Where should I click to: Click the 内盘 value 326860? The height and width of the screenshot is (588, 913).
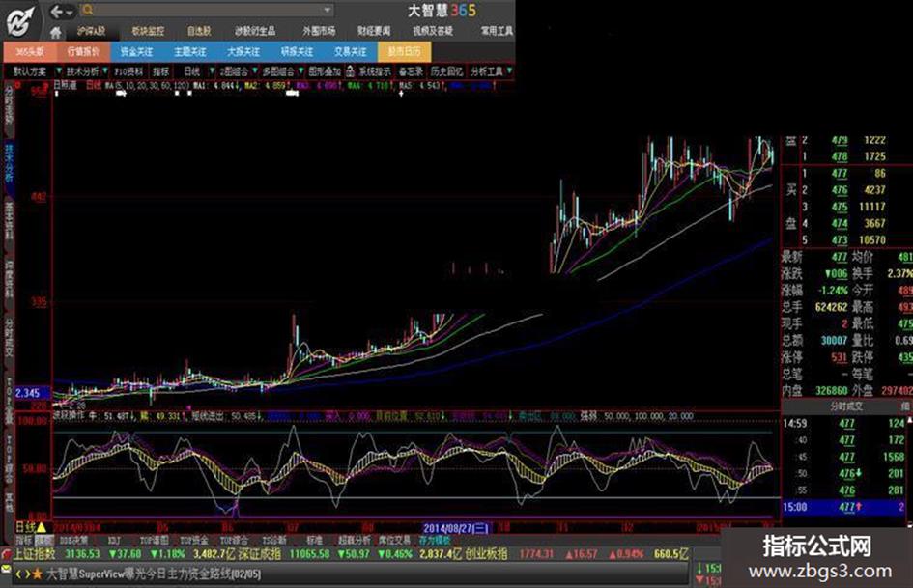pyautogui.click(x=831, y=390)
